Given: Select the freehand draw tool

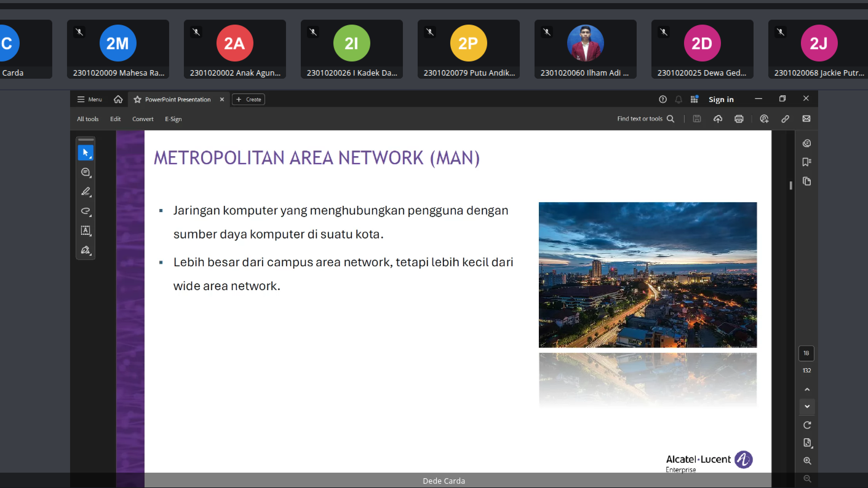Looking at the screenshot, I should tap(86, 211).
